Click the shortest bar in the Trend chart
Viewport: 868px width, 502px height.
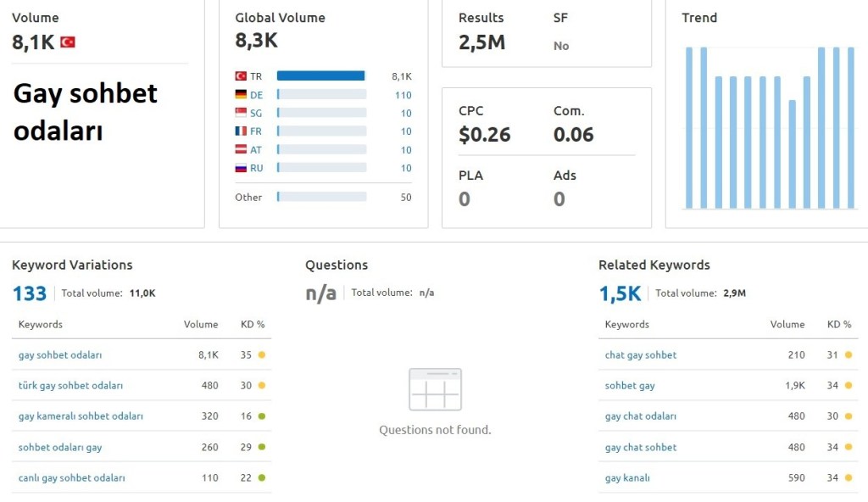pyautogui.click(x=792, y=154)
